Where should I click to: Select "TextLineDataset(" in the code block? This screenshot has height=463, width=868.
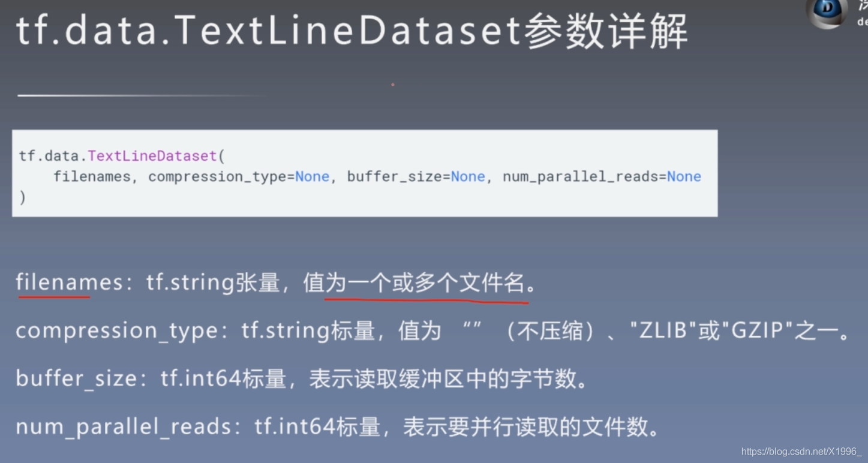click(x=156, y=156)
